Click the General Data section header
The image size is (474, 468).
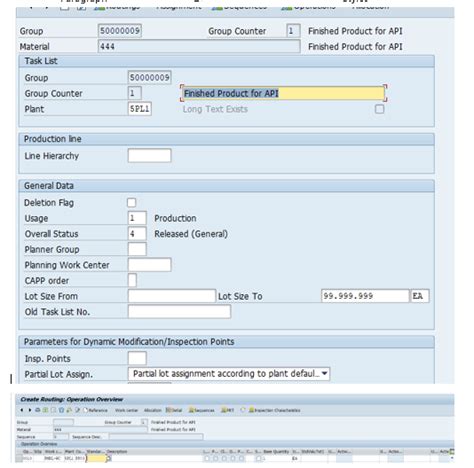226,186
